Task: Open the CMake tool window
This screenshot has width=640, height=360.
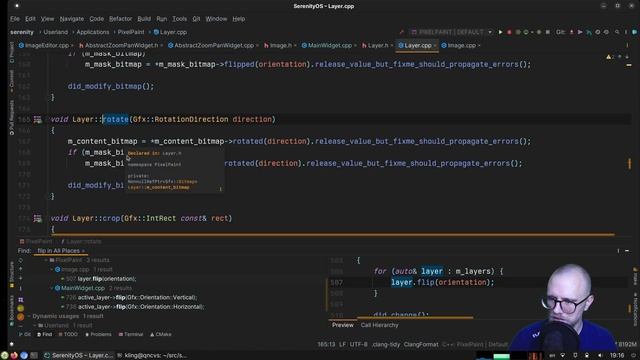Action: [x=160, y=335]
